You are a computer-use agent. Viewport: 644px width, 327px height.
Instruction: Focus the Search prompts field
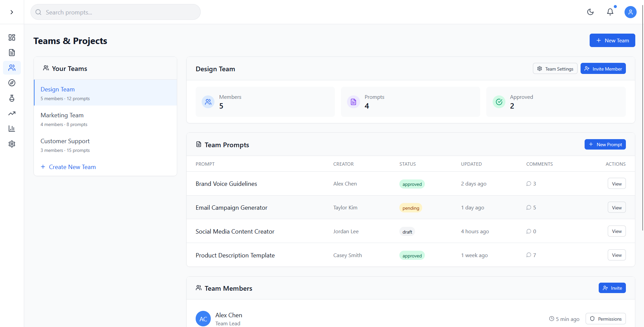click(x=115, y=12)
